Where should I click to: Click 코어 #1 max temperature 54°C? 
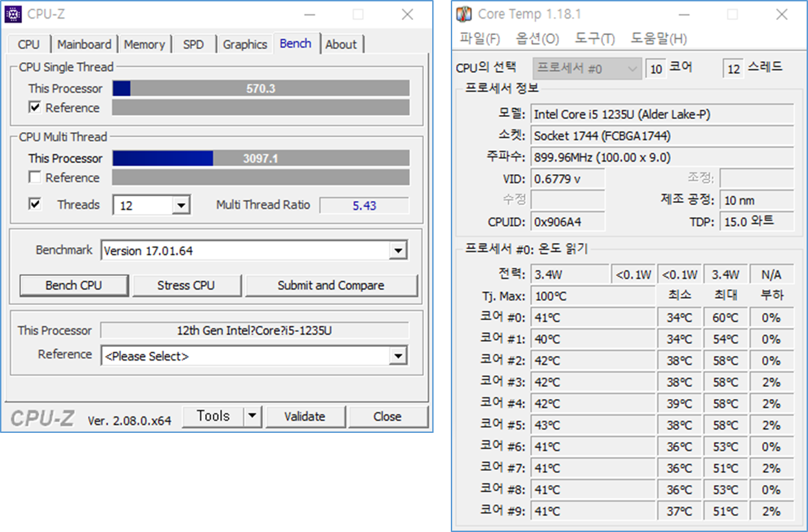(x=725, y=339)
